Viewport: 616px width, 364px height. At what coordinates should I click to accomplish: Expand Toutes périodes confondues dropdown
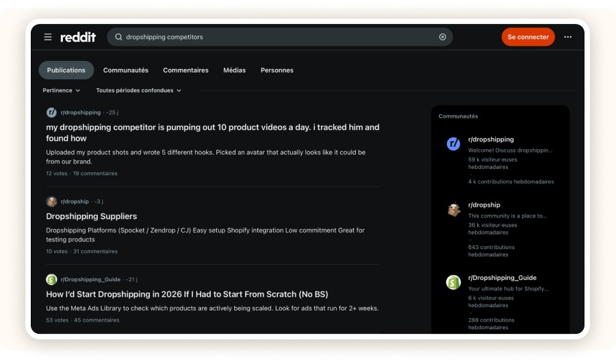coord(139,90)
